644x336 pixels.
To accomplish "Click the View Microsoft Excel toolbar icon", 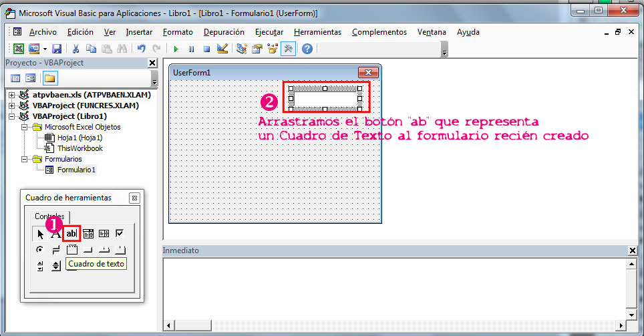I will point(19,49).
